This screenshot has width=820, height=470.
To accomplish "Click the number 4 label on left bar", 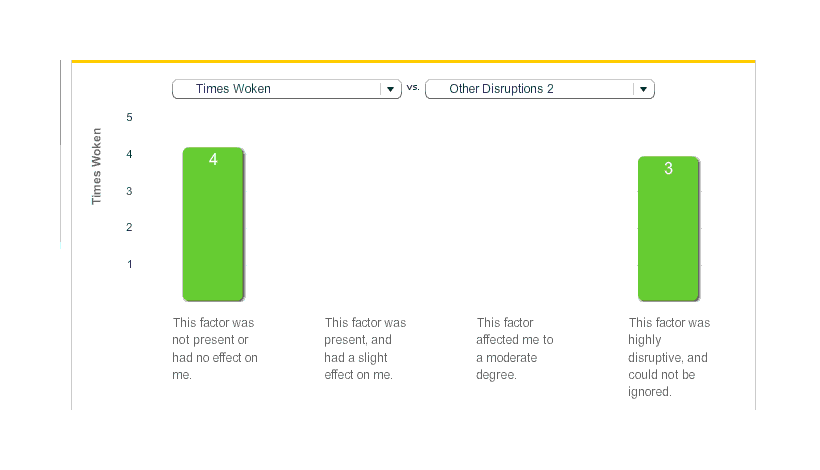I will pos(213,160).
